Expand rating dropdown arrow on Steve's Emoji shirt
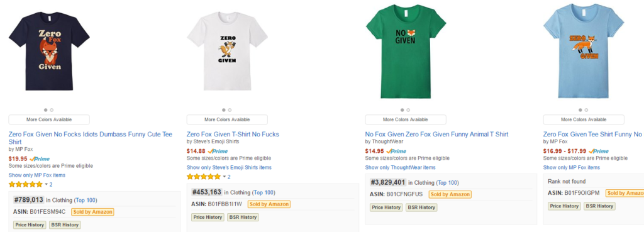 (225, 177)
